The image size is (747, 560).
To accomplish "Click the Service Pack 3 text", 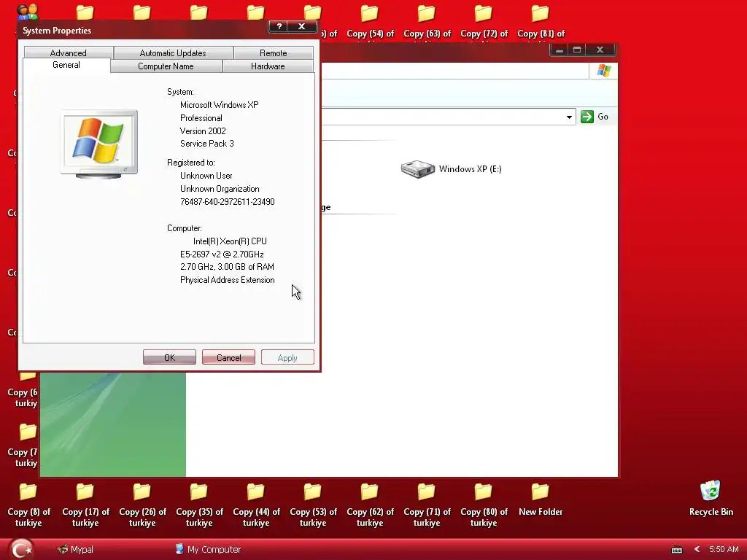I will point(206,144).
